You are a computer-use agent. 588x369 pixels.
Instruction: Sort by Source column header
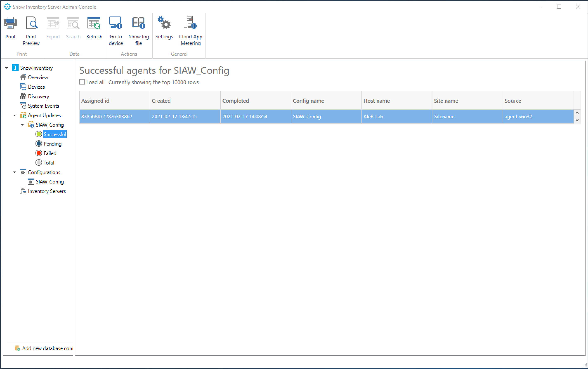(x=538, y=101)
